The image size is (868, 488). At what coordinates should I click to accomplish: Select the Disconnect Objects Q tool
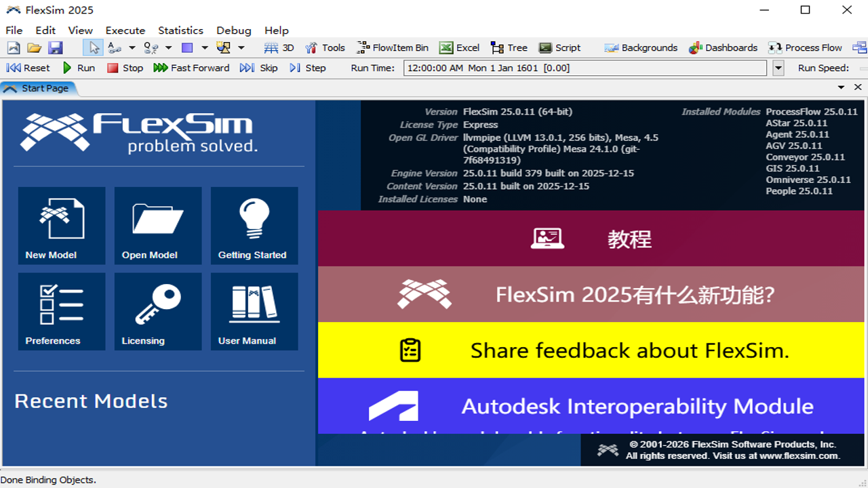coord(151,48)
